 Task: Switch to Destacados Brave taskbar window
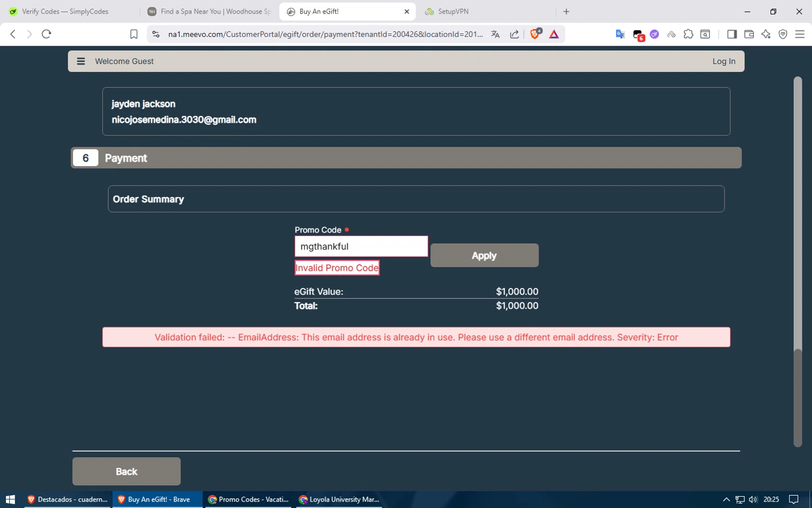coord(68,499)
